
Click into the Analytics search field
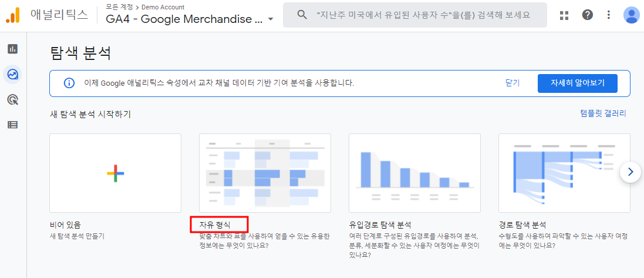point(415,15)
